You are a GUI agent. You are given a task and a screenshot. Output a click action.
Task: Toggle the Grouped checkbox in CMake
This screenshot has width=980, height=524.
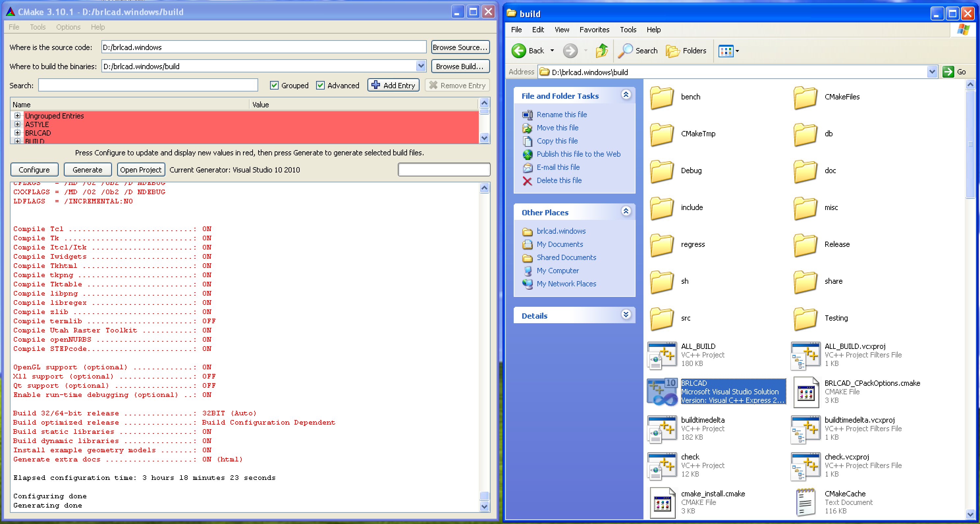pos(274,85)
